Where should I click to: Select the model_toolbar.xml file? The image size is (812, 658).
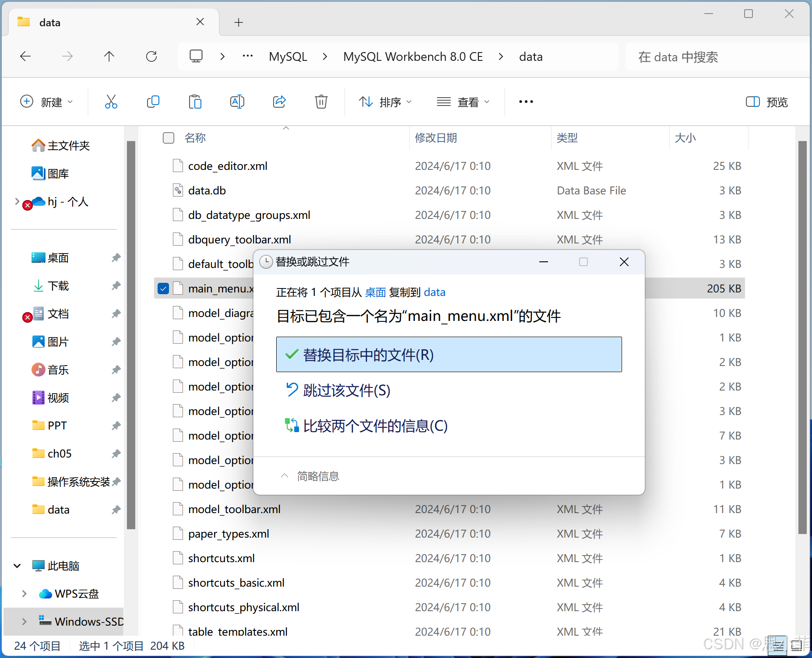(x=450, y=509)
